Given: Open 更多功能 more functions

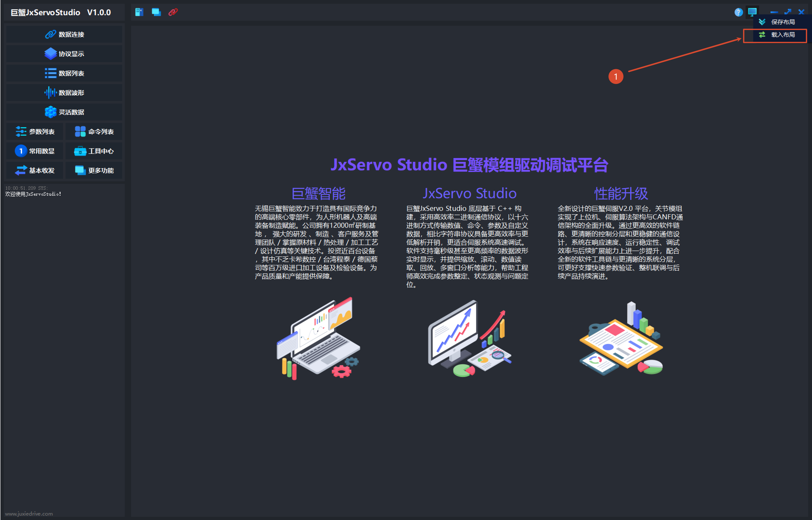Looking at the screenshot, I should click(x=94, y=170).
